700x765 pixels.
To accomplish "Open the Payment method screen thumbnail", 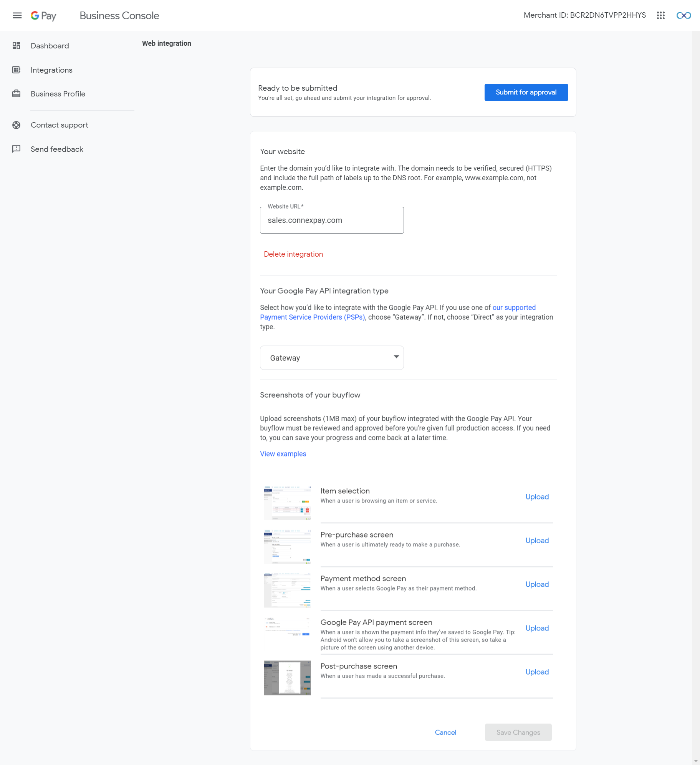I will (x=287, y=590).
